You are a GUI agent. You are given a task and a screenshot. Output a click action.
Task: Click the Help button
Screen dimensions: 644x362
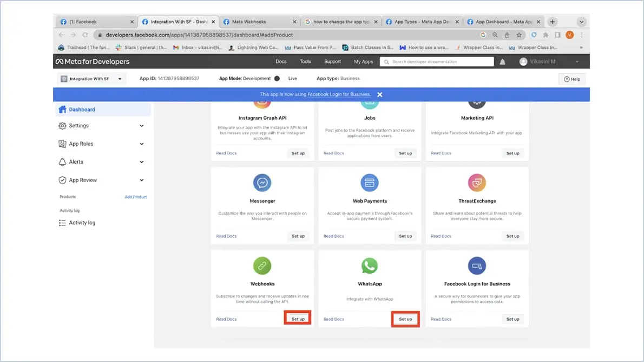point(571,79)
